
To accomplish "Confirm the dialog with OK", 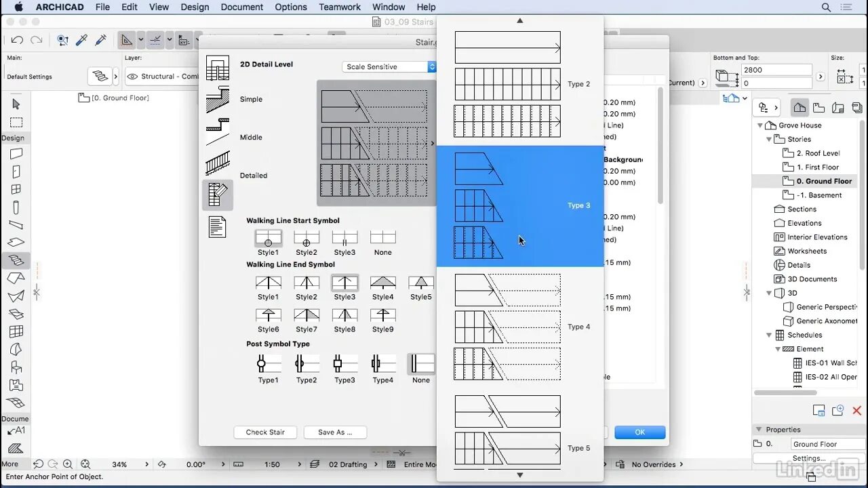I will click(639, 432).
